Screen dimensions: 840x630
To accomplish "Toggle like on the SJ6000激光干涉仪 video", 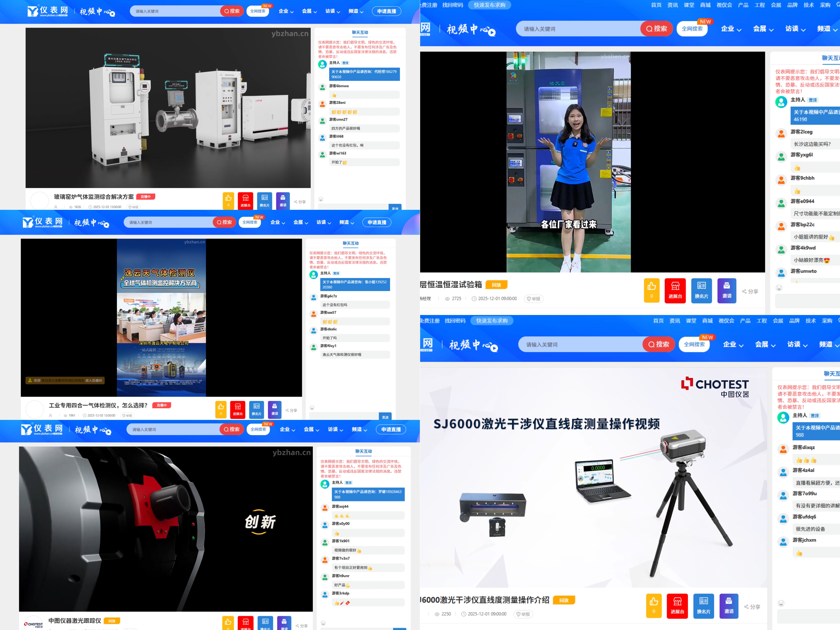I will 654,605.
